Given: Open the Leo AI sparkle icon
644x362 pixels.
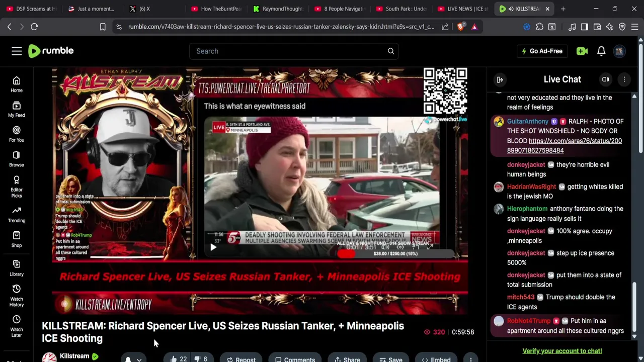Looking at the screenshot, I should [x=609, y=27].
